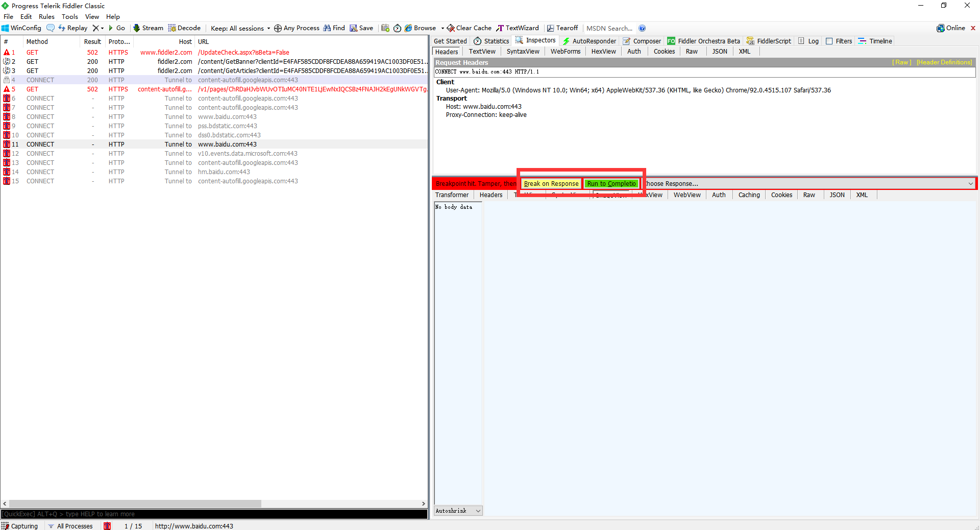Click Tearoff to detach inspectors
Screen dimensions: 980x530
tap(562, 28)
